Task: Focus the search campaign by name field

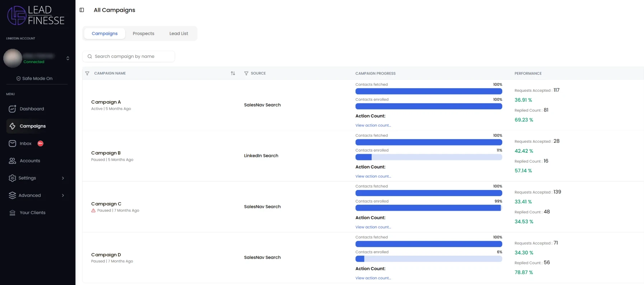Action: 129,56
